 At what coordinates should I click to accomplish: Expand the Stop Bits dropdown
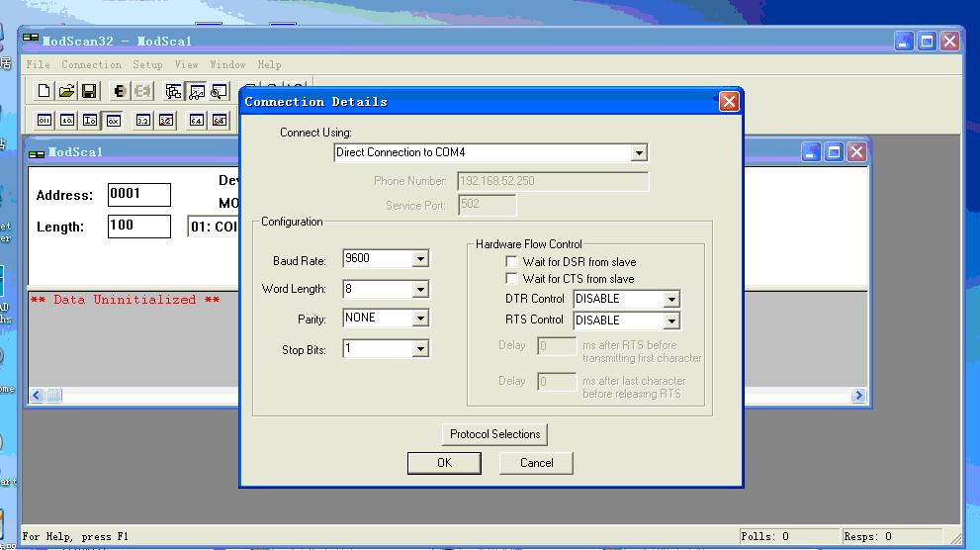tap(420, 349)
